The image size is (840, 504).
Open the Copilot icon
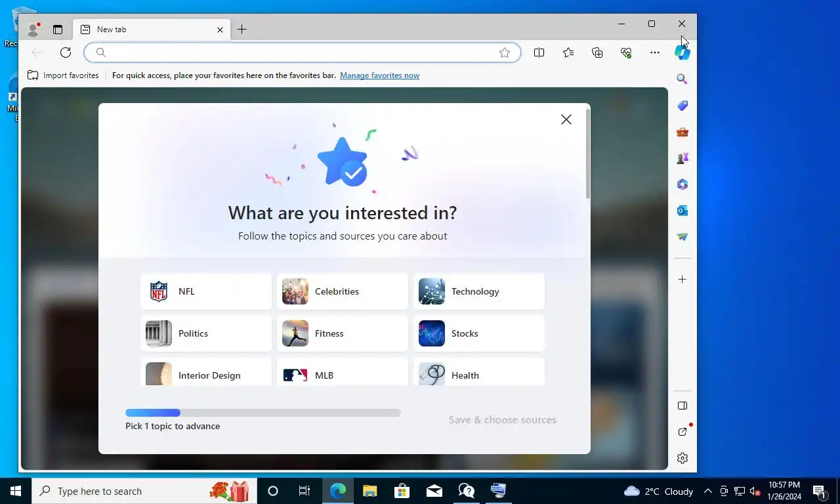coord(682,52)
